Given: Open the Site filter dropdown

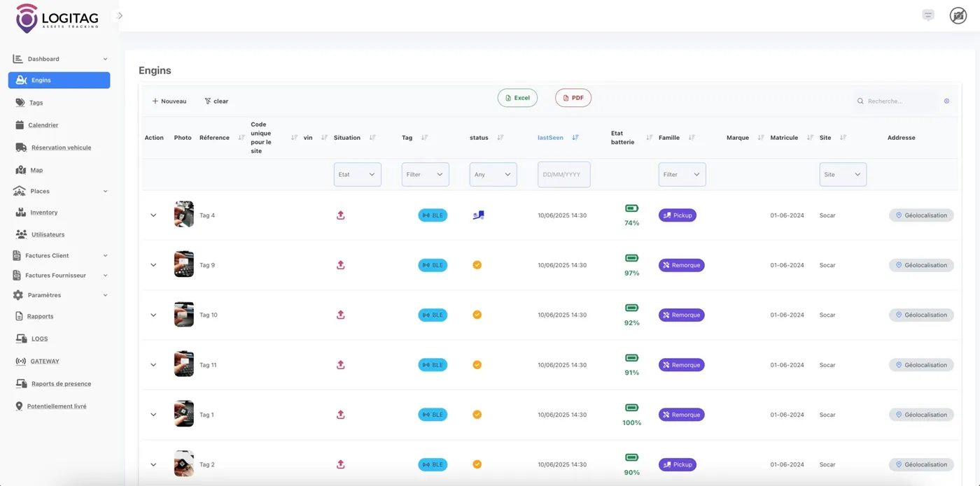Looking at the screenshot, I should pyautogui.click(x=843, y=174).
